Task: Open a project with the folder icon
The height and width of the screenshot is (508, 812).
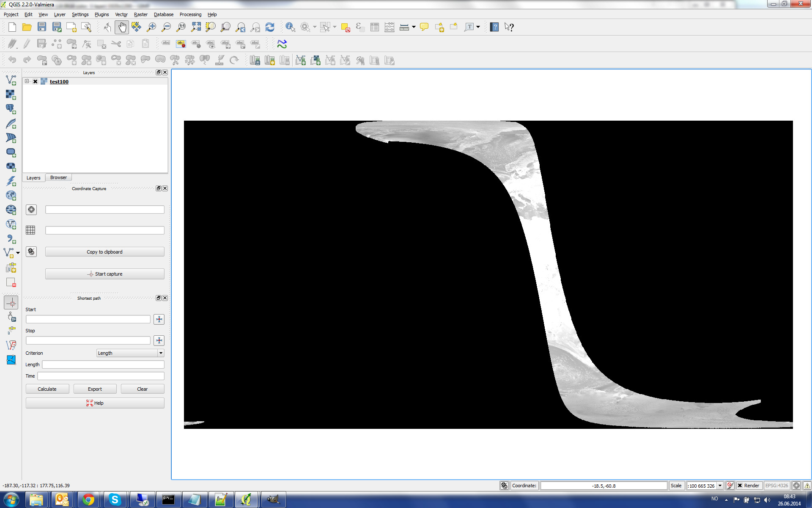Action: tap(27, 28)
